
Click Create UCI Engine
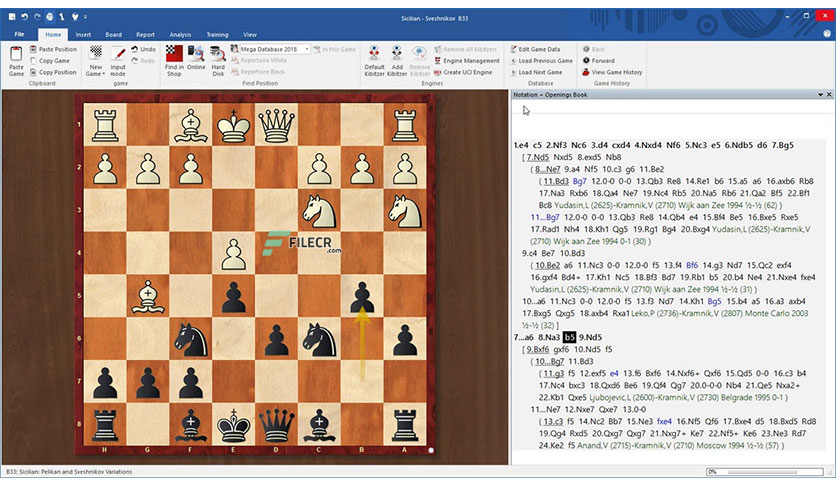(463, 72)
